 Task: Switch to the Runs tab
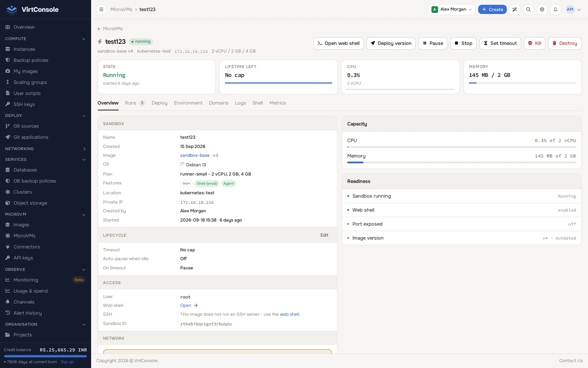pos(135,103)
